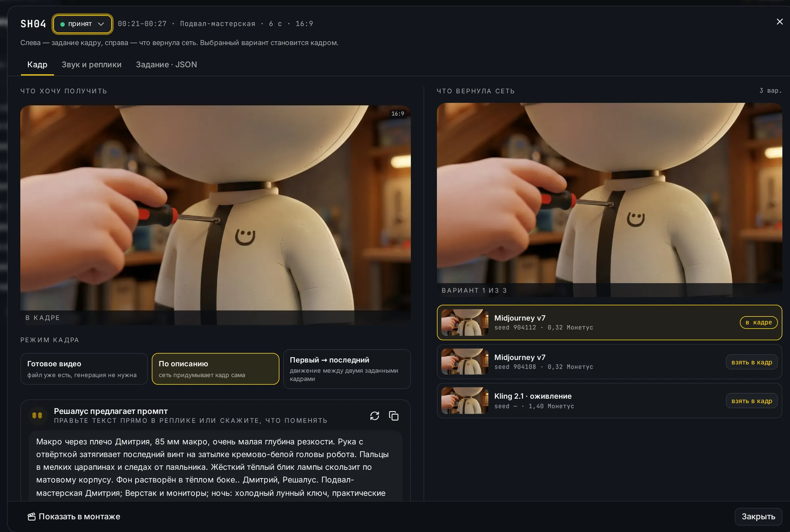Viewport: 790px width, 532px height.
Task: Click the seed — · 1,40 Монетус text
Action: coord(534,406)
